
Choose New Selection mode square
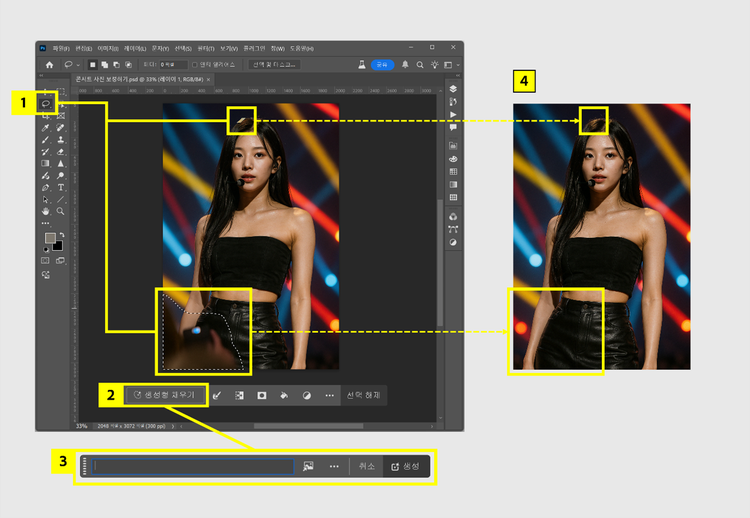pyautogui.click(x=93, y=65)
